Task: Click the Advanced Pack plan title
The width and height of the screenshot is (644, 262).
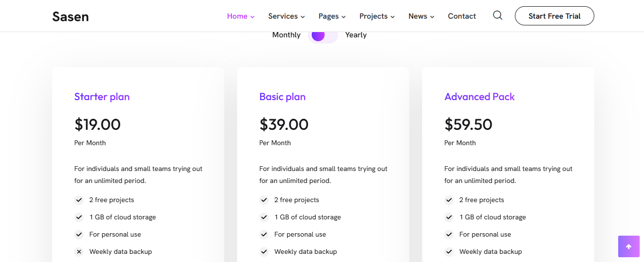Action: point(480,97)
